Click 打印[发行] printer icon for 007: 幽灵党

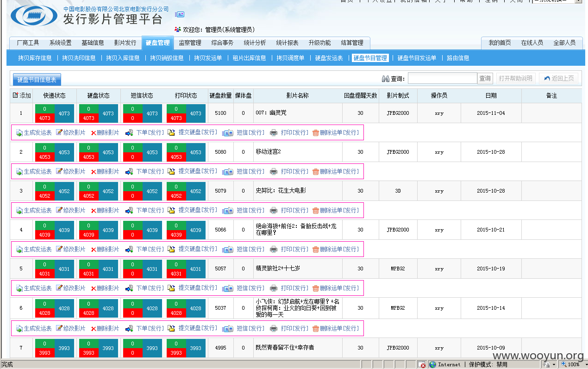[x=274, y=133]
